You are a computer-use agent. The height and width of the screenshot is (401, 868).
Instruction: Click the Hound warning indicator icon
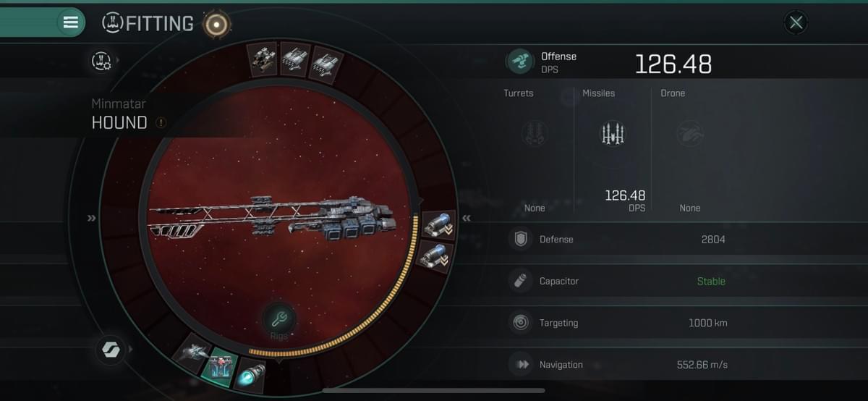161,123
